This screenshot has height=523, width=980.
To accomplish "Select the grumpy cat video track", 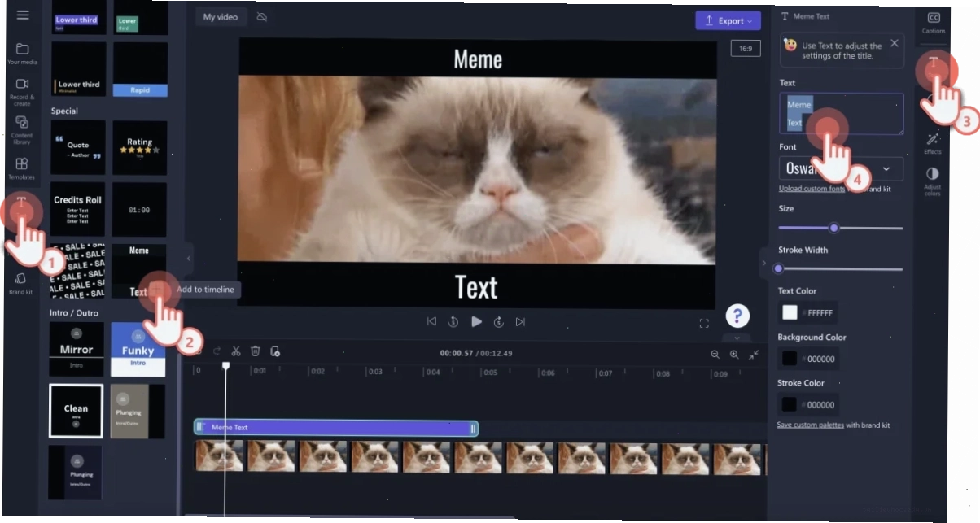I will click(480, 459).
